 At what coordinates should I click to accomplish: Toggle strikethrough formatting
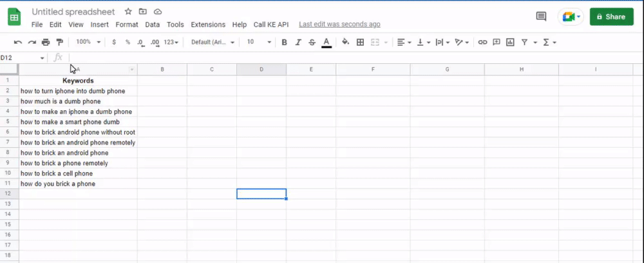coord(312,43)
